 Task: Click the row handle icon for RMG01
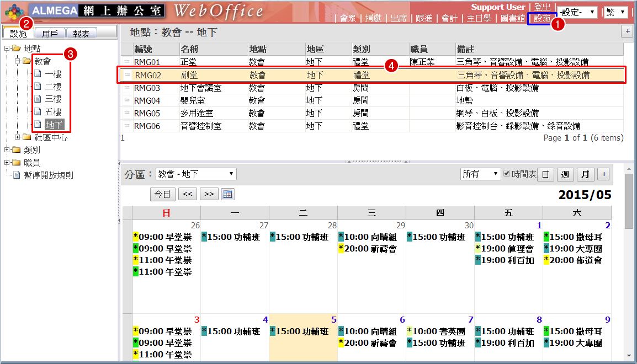pyautogui.click(x=127, y=62)
